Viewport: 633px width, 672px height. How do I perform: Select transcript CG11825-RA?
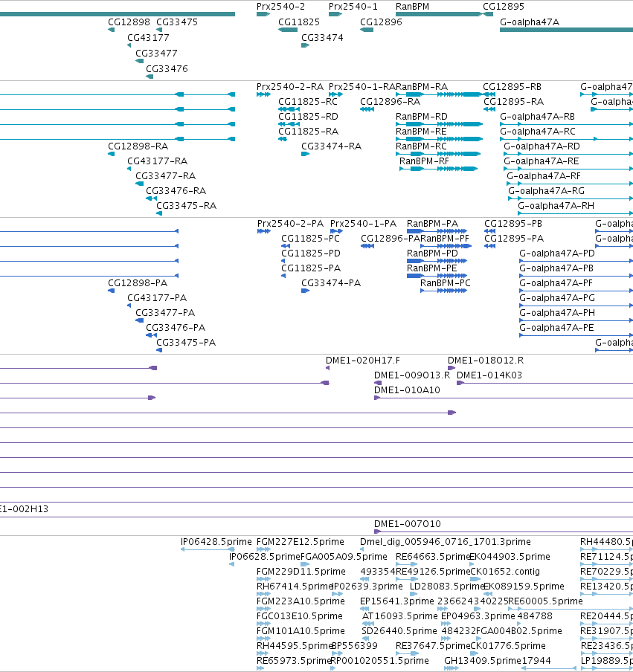pyautogui.click(x=309, y=131)
